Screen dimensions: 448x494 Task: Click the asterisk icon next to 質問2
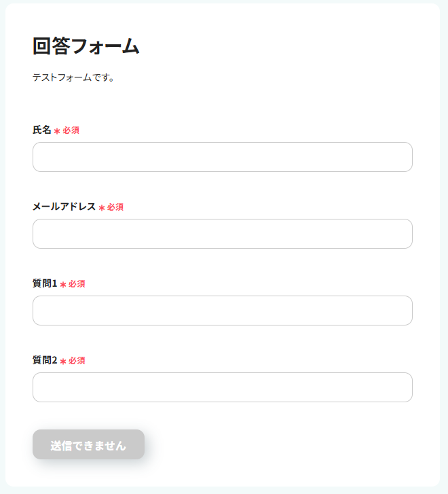click(63, 361)
